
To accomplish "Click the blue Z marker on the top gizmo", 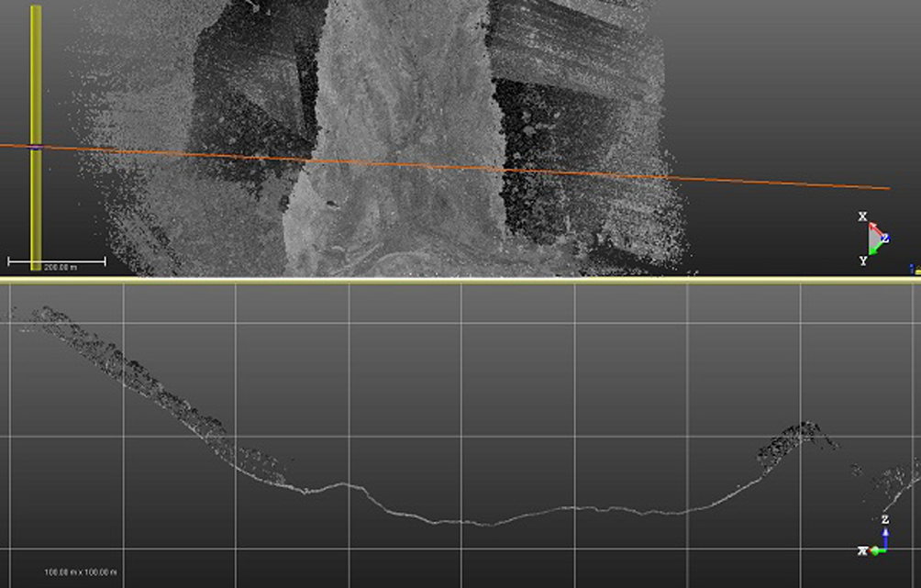I will pos(884,238).
